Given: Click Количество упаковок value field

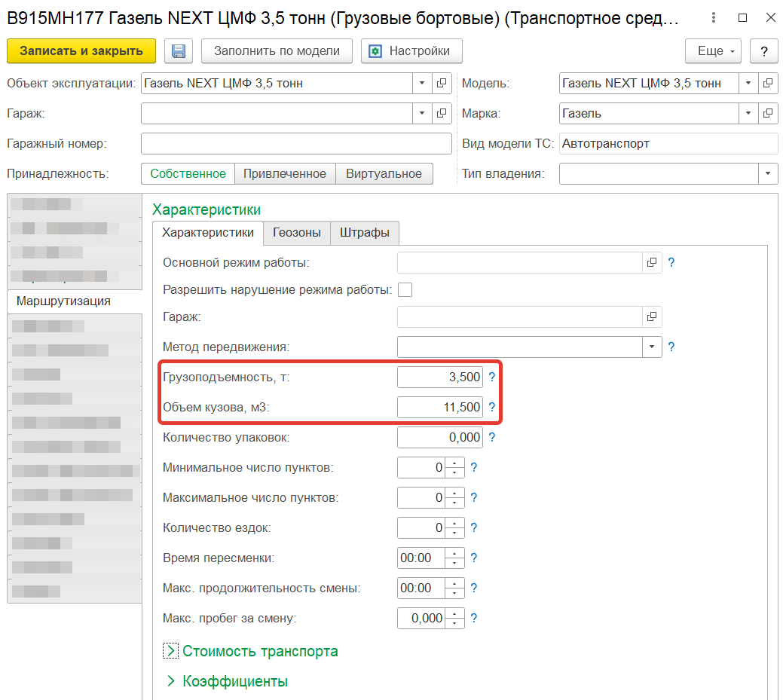Looking at the screenshot, I should pos(440,438).
